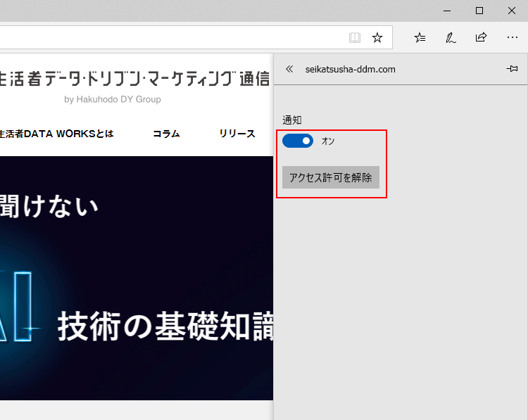Turn off the 通知 toggle switch
528x420 pixels.
click(x=298, y=141)
